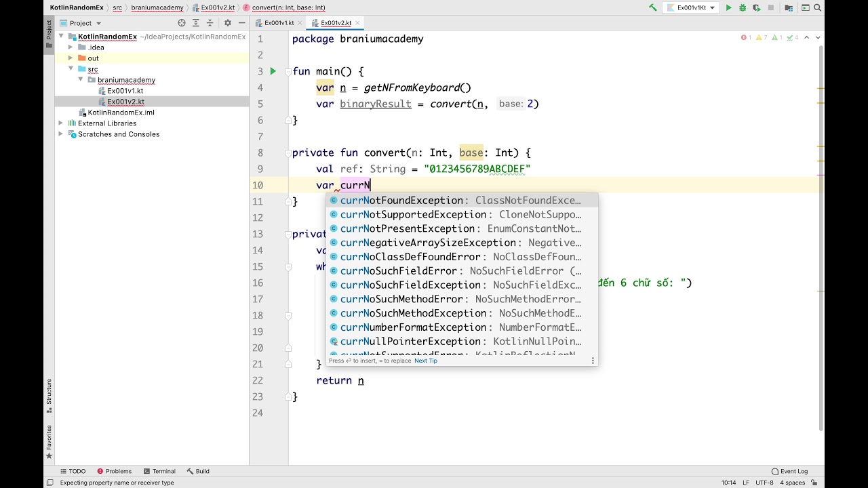The height and width of the screenshot is (488, 868).
Task: Toggle tool window bars status icon
Action: [50, 483]
